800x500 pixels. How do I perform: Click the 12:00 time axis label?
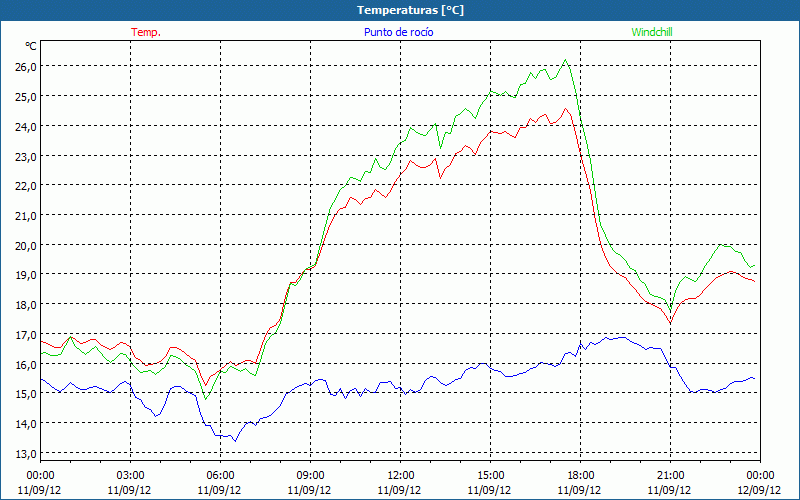pos(400,475)
